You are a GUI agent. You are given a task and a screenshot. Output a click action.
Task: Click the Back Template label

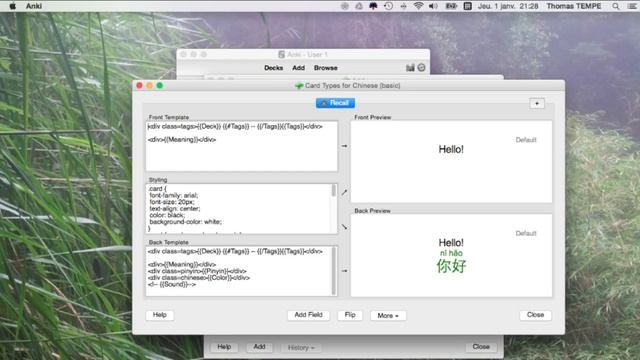tap(168, 242)
